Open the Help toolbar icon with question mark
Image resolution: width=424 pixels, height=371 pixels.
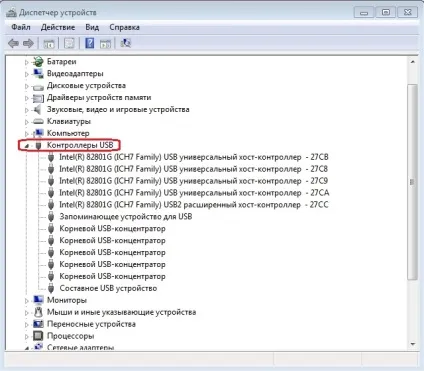click(89, 43)
